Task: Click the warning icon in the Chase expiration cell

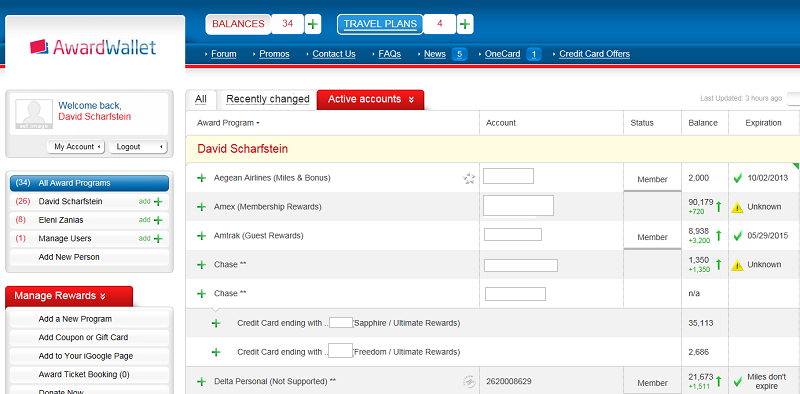Action: pos(737,265)
